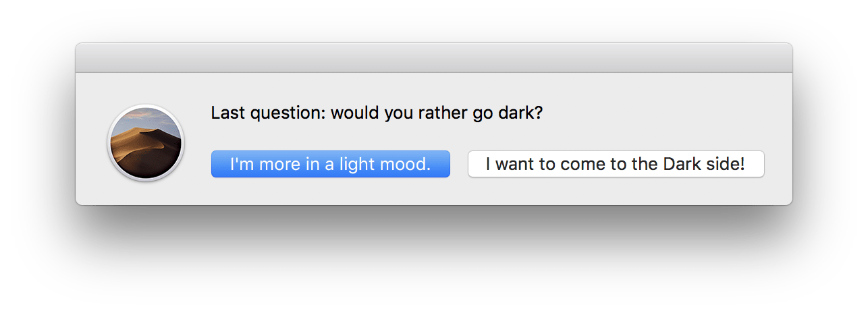Click the dialog's empty title bar
The height and width of the screenshot is (313, 868).
click(x=433, y=58)
